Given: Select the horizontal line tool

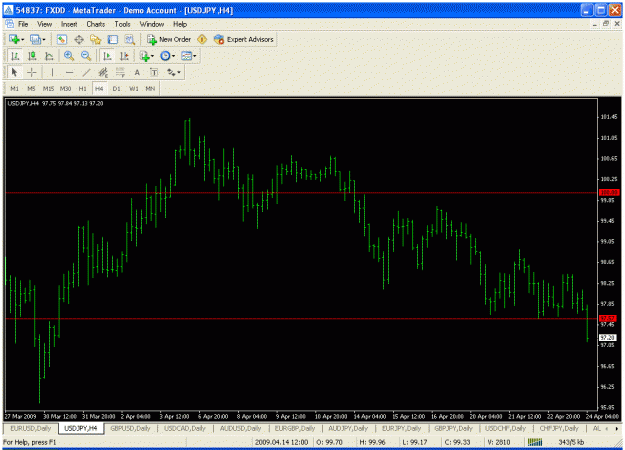Looking at the screenshot, I should point(69,73).
